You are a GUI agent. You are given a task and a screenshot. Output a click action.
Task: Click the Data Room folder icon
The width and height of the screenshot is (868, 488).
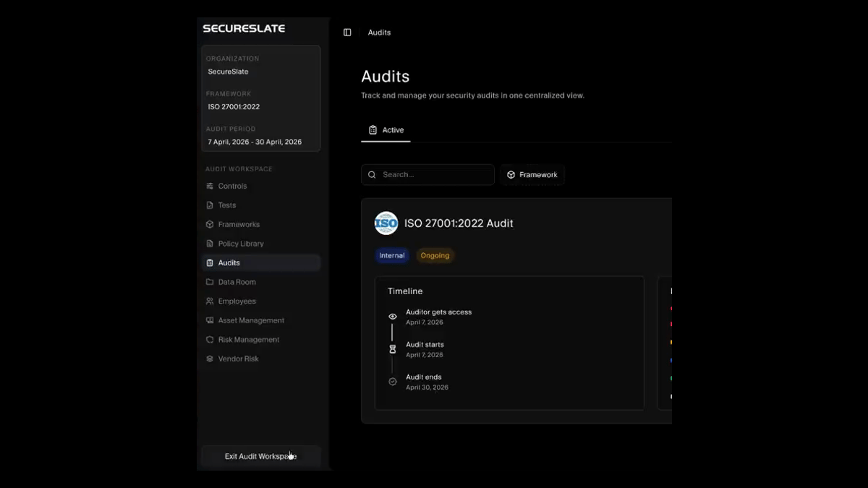[210, 282]
